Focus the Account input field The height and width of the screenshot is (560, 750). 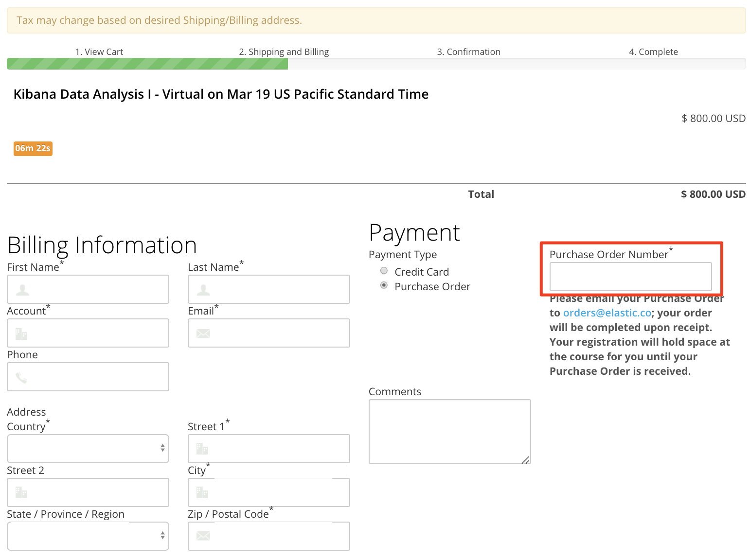pos(88,333)
